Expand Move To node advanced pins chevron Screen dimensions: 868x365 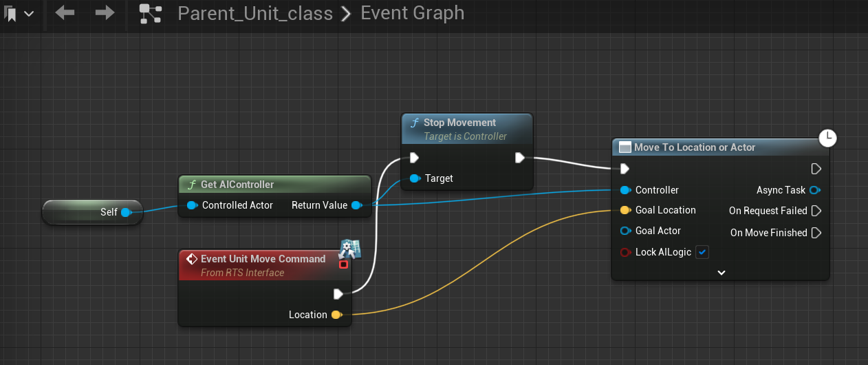click(x=721, y=273)
